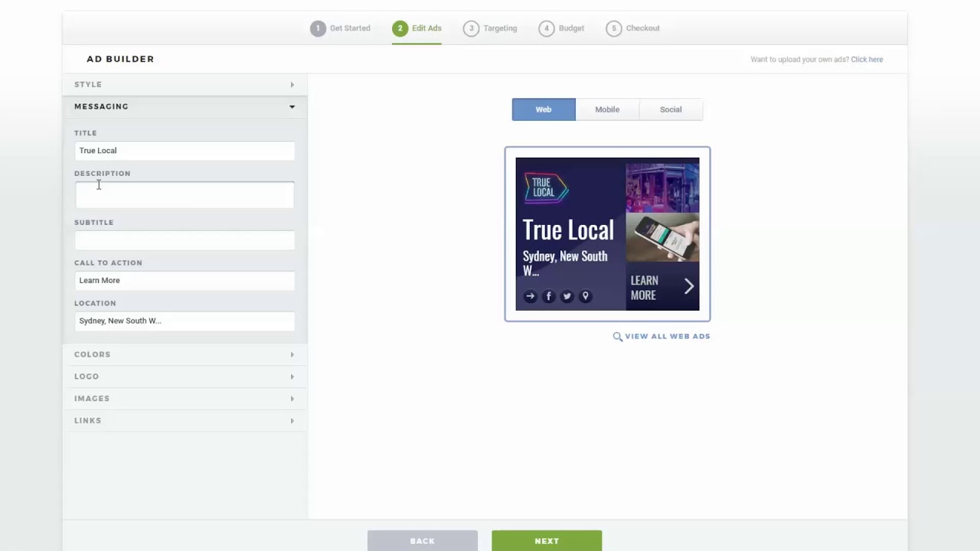Click the Learn More button in ad preview
The image size is (980, 551).
(x=662, y=287)
